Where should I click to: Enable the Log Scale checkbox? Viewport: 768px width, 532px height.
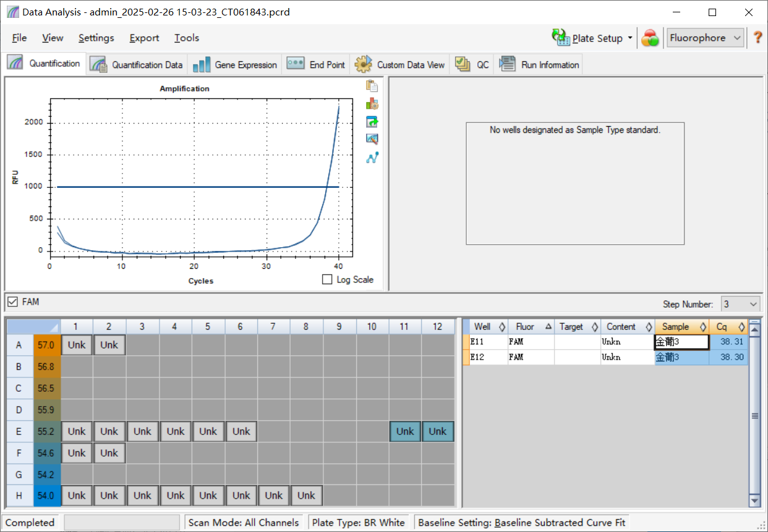pos(327,279)
